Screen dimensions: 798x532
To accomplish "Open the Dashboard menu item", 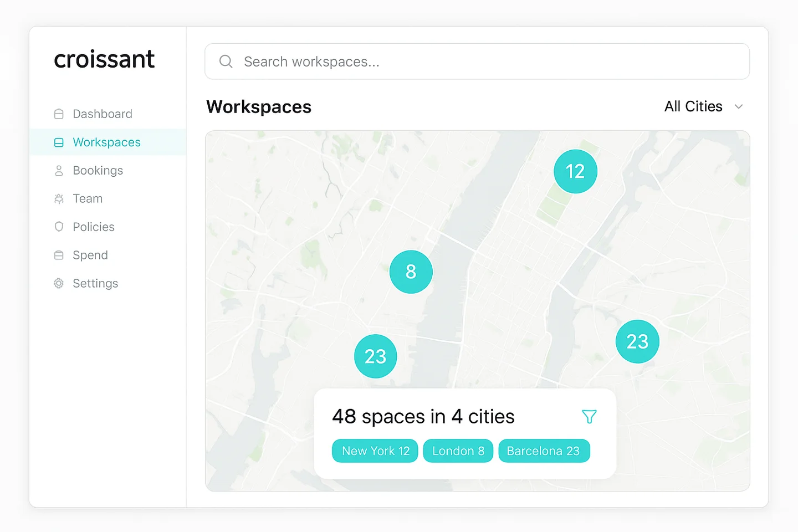I will [x=108, y=114].
